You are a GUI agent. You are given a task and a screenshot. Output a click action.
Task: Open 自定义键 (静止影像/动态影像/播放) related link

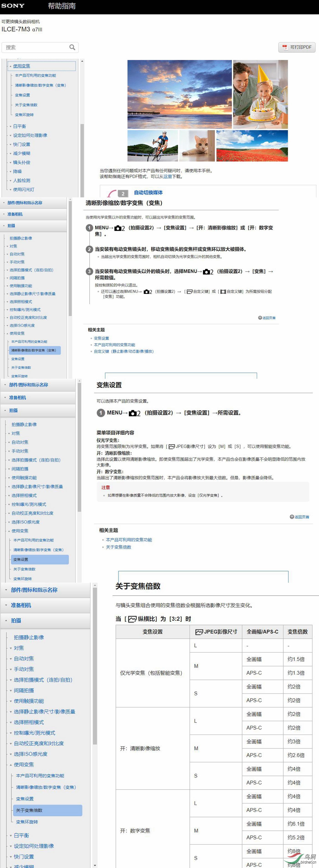pos(124,351)
